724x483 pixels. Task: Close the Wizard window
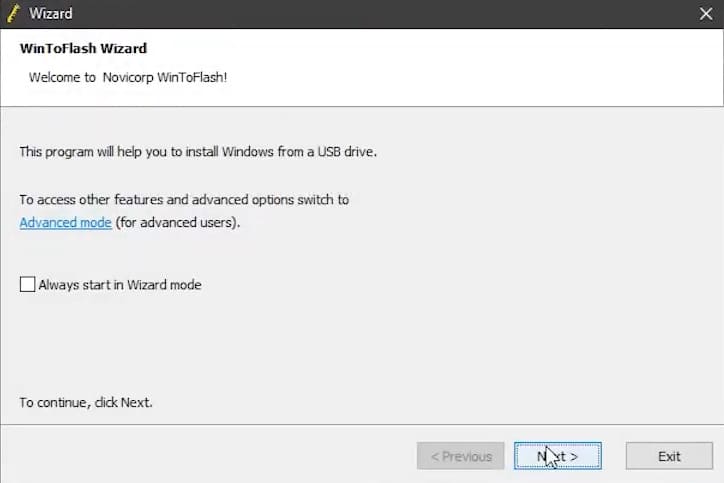tap(704, 14)
